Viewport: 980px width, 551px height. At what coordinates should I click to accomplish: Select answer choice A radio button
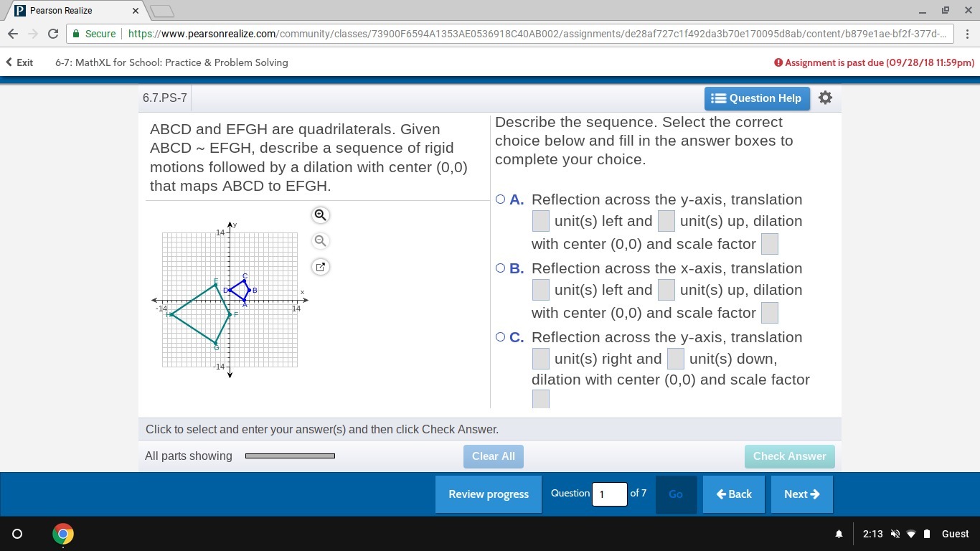pyautogui.click(x=500, y=199)
